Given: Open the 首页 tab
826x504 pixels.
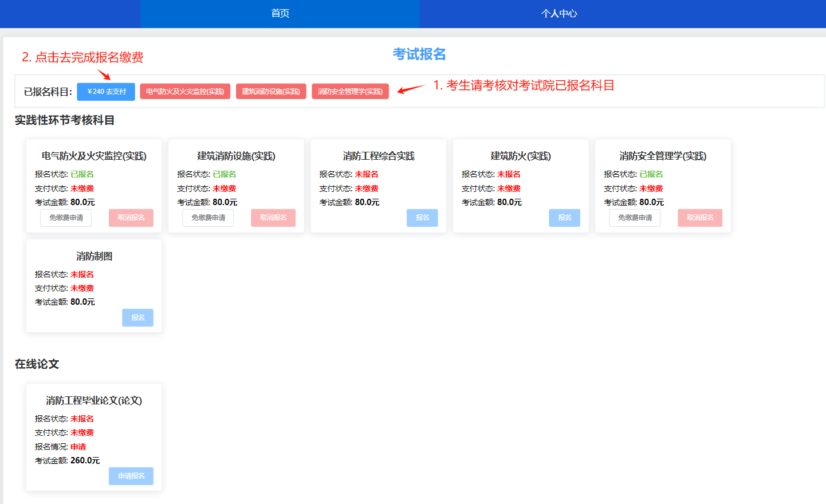Looking at the screenshot, I should coord(280,14).
